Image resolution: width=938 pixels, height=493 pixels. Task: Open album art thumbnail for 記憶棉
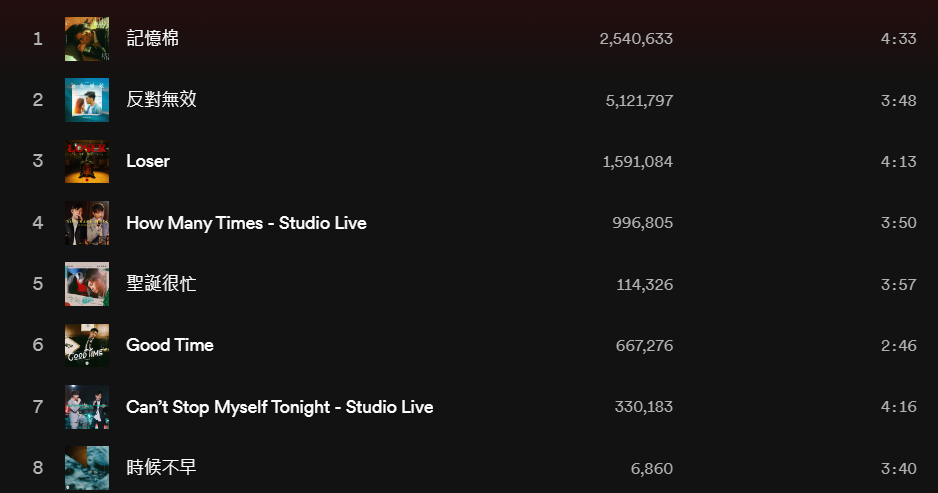(x=87, y=39)
